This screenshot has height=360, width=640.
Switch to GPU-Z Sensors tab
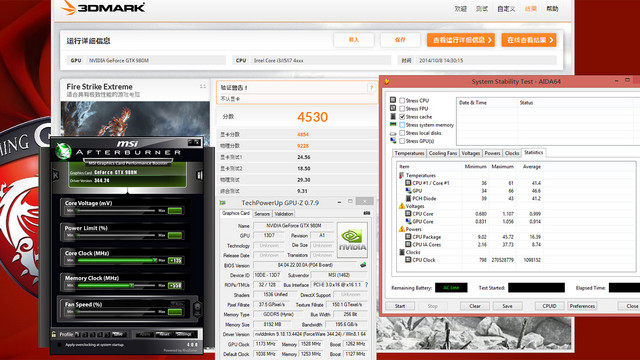click(x=262, y=214)
